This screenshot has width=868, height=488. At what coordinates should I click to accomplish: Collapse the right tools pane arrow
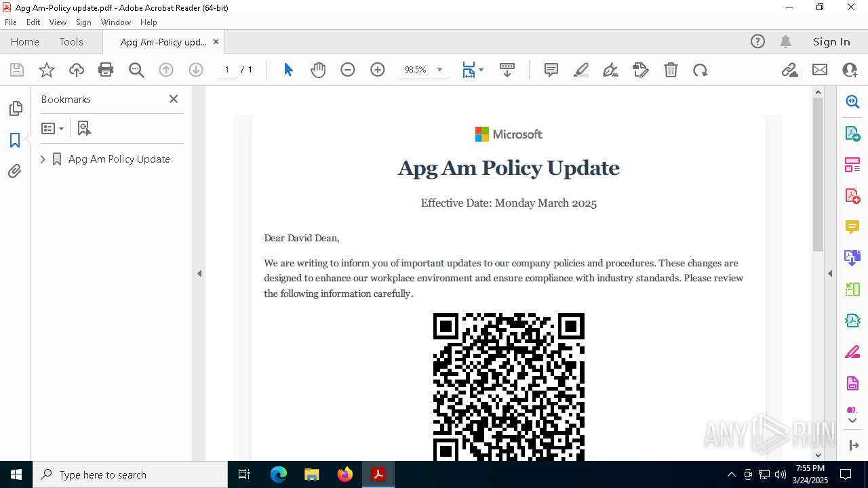[830, 274]
